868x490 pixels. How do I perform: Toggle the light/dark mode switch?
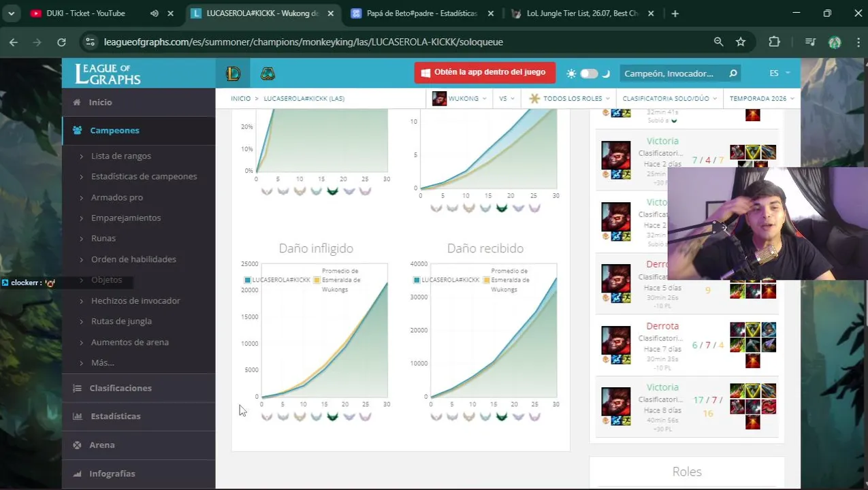pyautogui.click(x=589, y=73)
